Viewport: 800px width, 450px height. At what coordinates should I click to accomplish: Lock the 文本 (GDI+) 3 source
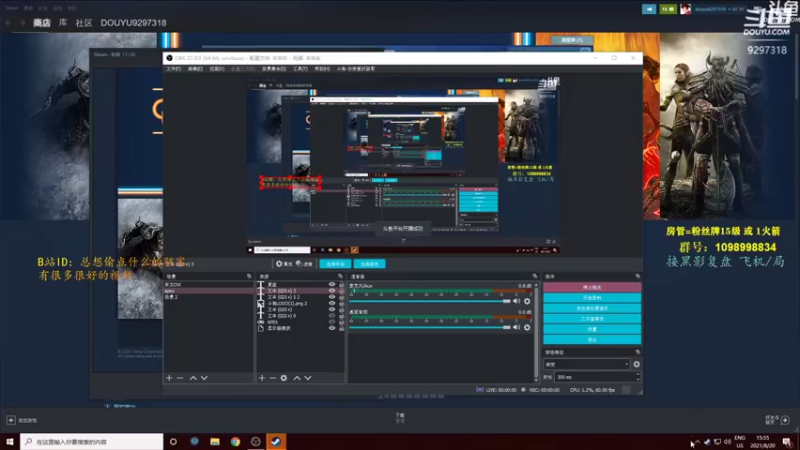[341, 291]
